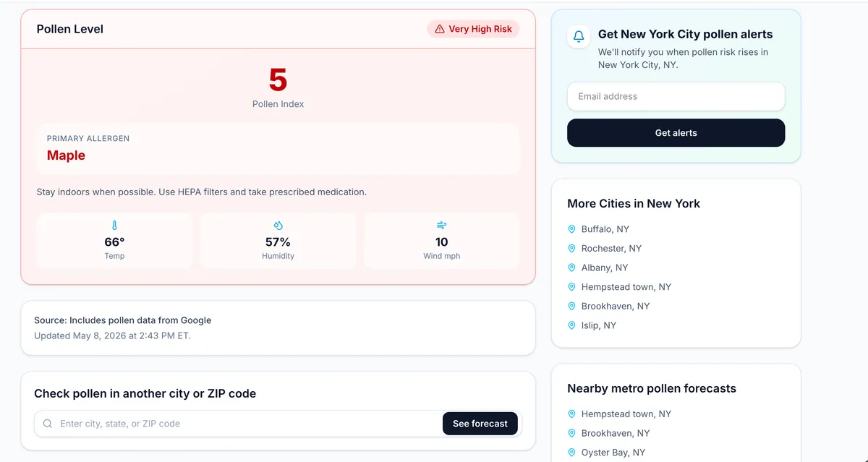868x462 pixels.
Task: Click the Updated May 8, 2026 timestamp
Action: (x=112, y=335)
